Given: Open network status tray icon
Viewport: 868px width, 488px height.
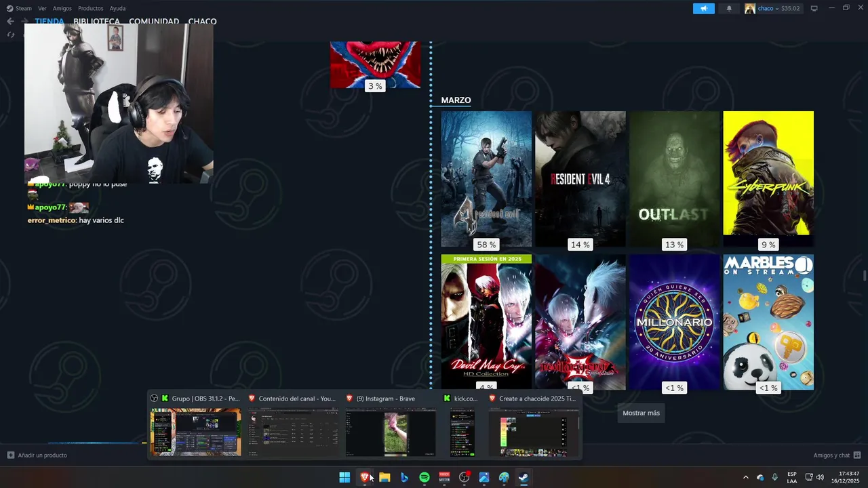Looking at the screenshot, I should [808, 477].
